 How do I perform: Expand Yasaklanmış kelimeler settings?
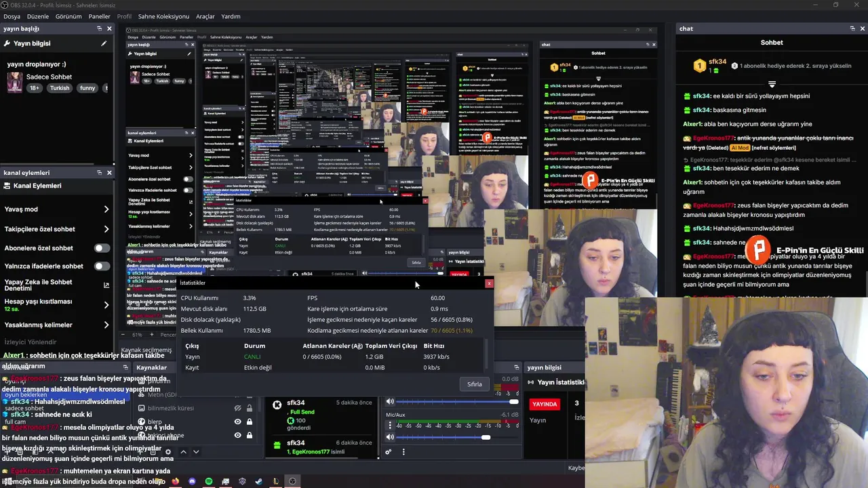click(106, 325)
